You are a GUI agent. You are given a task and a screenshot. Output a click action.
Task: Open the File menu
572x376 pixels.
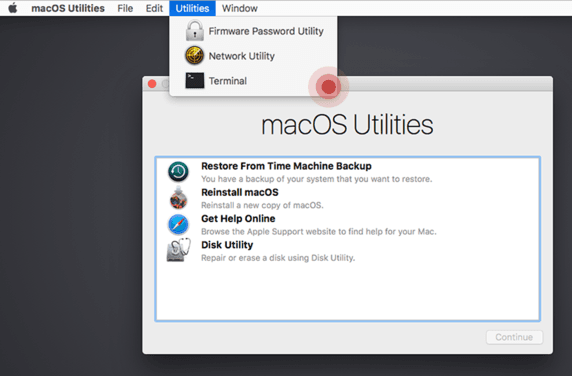(125, 8)
